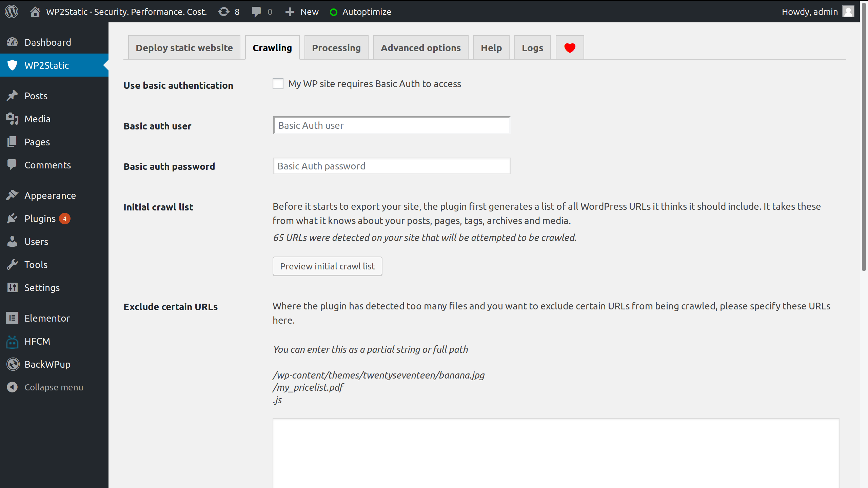Expand the New content menu
868x488 pixels.
302,12
